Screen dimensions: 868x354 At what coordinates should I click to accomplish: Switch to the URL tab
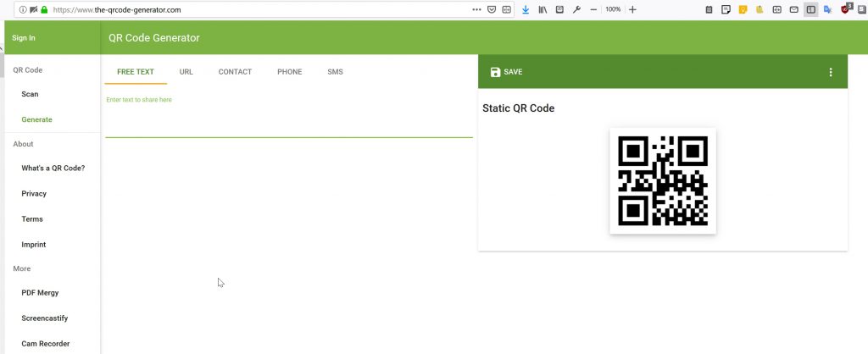[x=186, y=72]
